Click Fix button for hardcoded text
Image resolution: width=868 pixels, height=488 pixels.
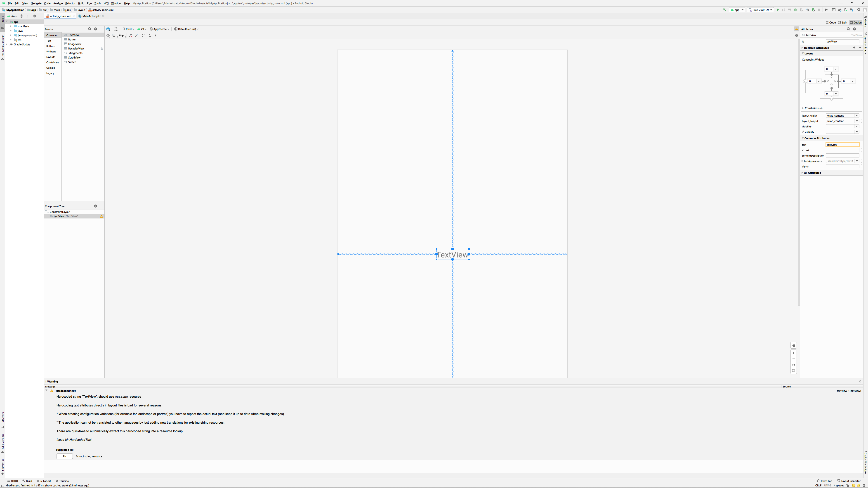[x=64, y=456]
